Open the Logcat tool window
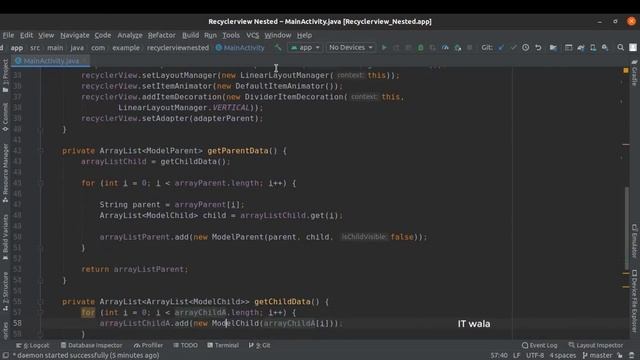This screenshot has width=640, height=360. pyautogui.click(x=33, y=345)
